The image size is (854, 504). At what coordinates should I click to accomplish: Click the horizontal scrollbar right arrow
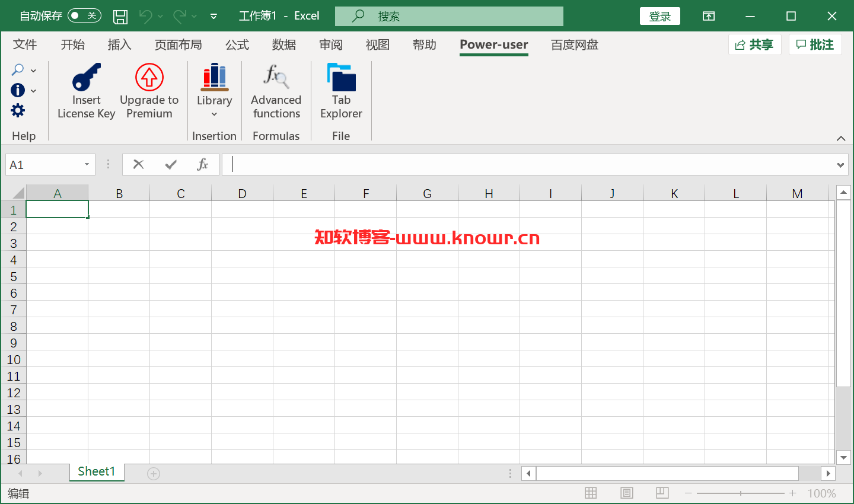coord(828,473)
